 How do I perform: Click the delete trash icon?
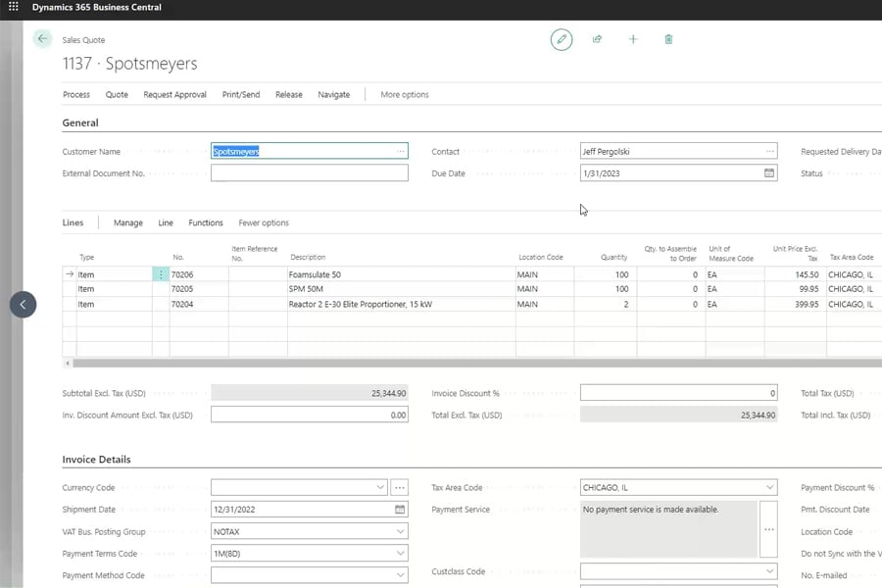(668, 39)
